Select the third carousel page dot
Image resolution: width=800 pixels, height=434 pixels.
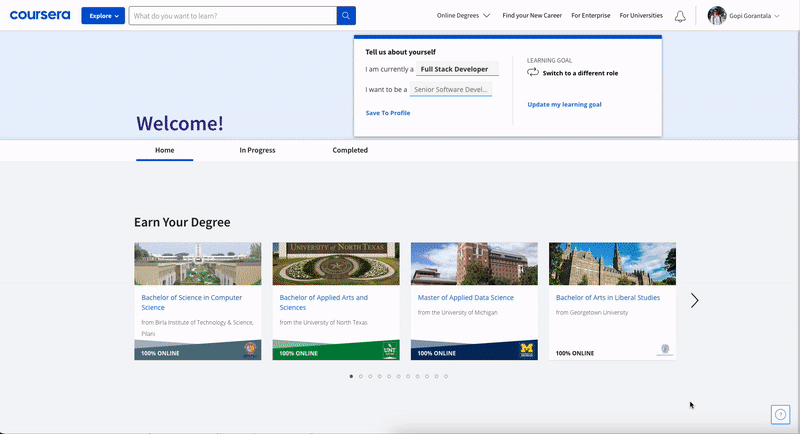pos(370,376)
